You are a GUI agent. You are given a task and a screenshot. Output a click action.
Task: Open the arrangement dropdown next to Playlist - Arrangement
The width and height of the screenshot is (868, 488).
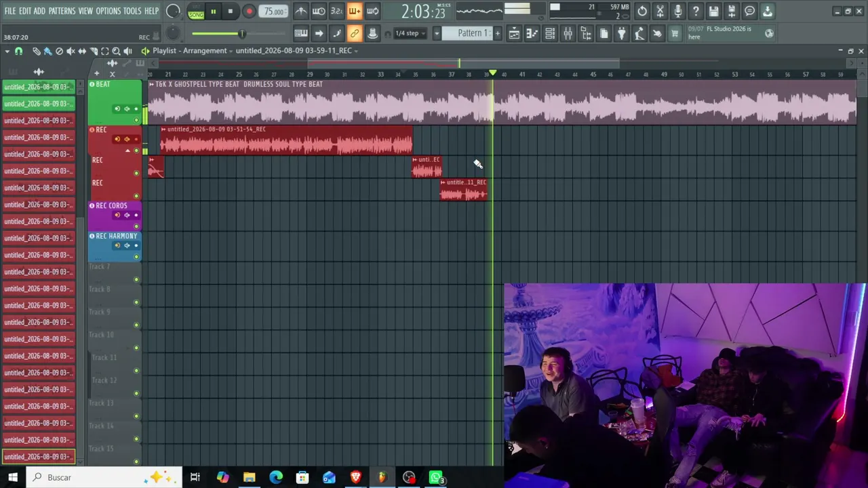(x=232, y=51)
